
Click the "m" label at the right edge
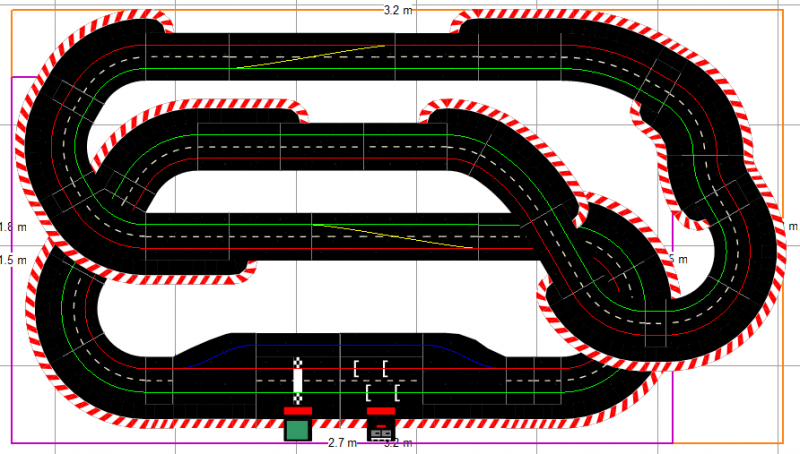793,227
